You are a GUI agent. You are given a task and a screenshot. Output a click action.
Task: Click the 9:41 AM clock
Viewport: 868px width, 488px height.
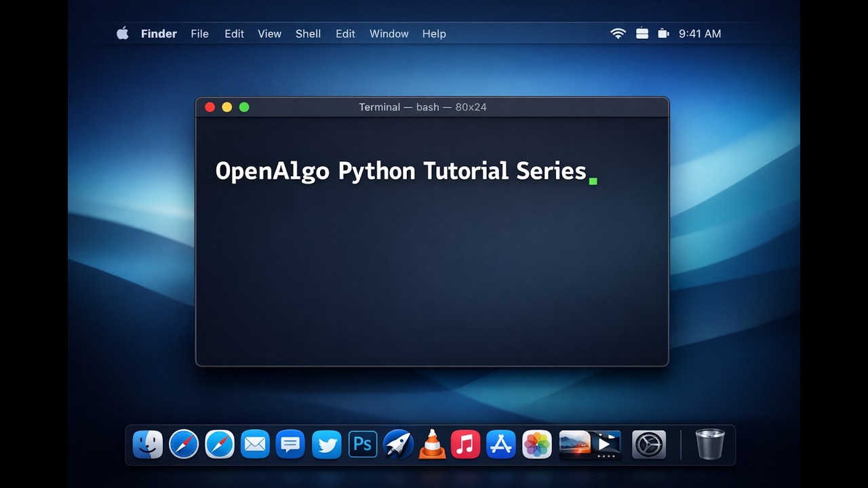tap(700, 34)
